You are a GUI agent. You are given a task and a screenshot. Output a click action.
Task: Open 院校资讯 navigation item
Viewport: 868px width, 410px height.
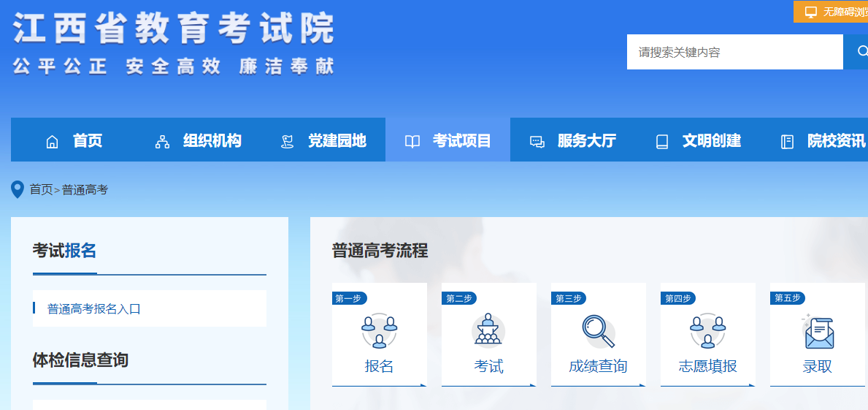[837, 141]
